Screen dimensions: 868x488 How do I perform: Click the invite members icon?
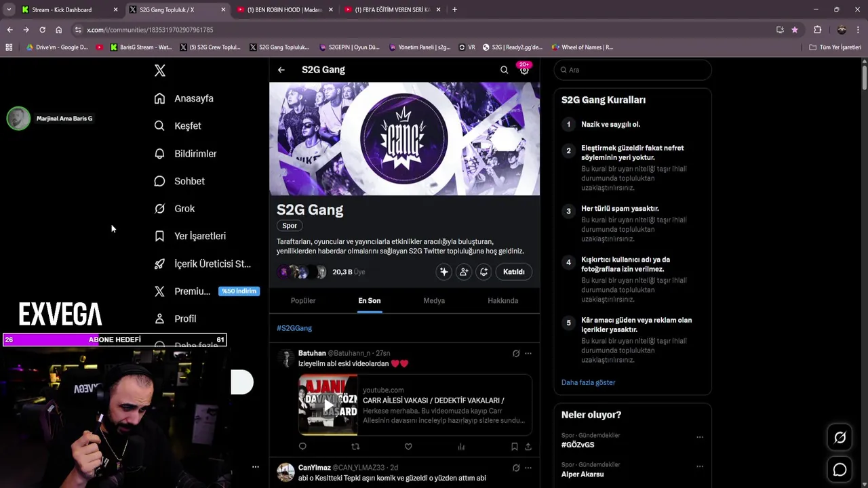[x=464, y=272]
